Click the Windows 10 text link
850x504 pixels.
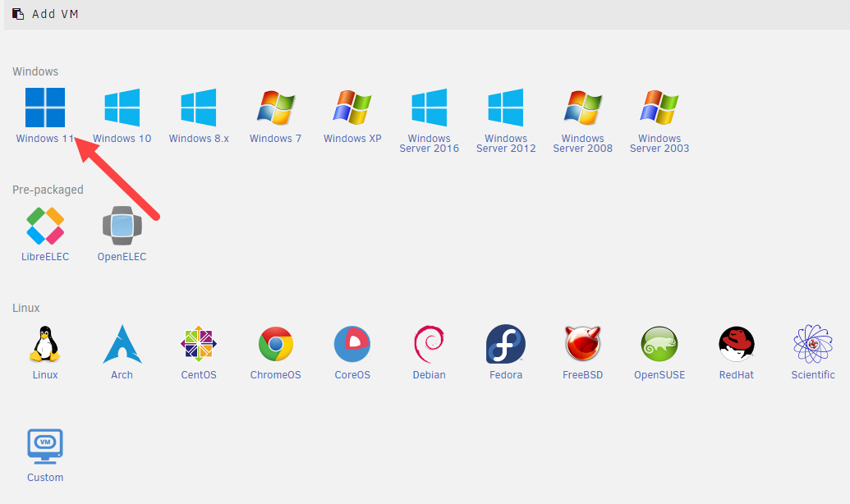122,139
